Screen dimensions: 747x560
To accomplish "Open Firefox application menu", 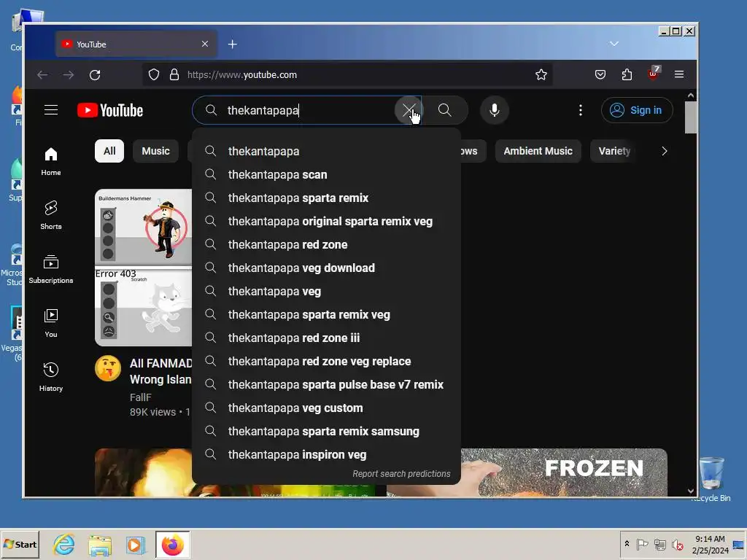I will click(679, 75).
